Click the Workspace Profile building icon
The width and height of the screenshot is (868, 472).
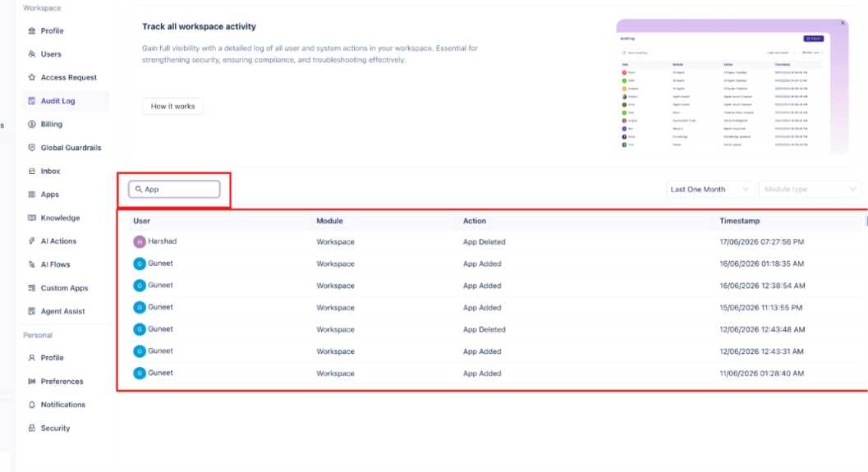[31, 31]
